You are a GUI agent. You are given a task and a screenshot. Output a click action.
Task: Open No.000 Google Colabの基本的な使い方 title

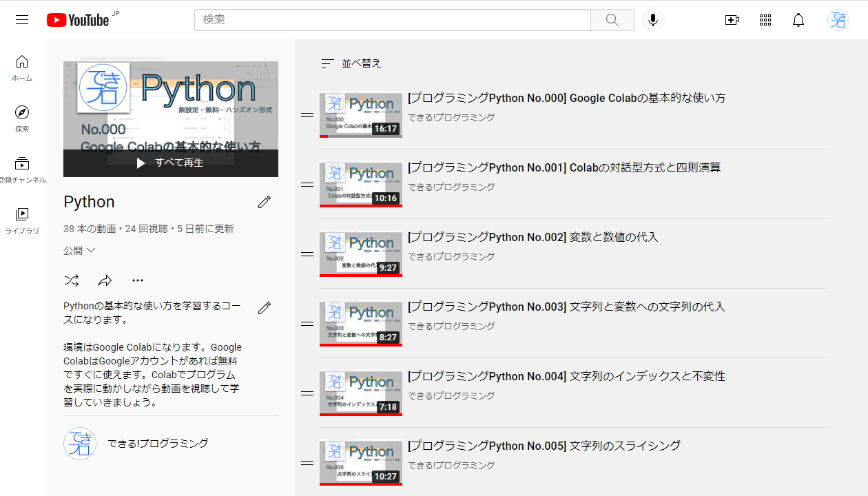(x=566, y=98)
